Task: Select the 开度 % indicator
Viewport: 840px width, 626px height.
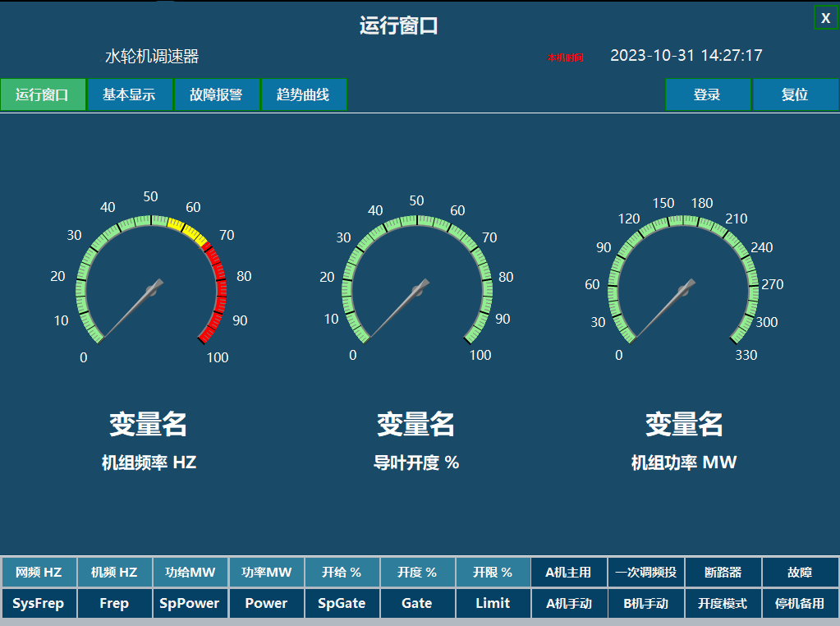Action: pyautogui.click(x=417, y=573)
